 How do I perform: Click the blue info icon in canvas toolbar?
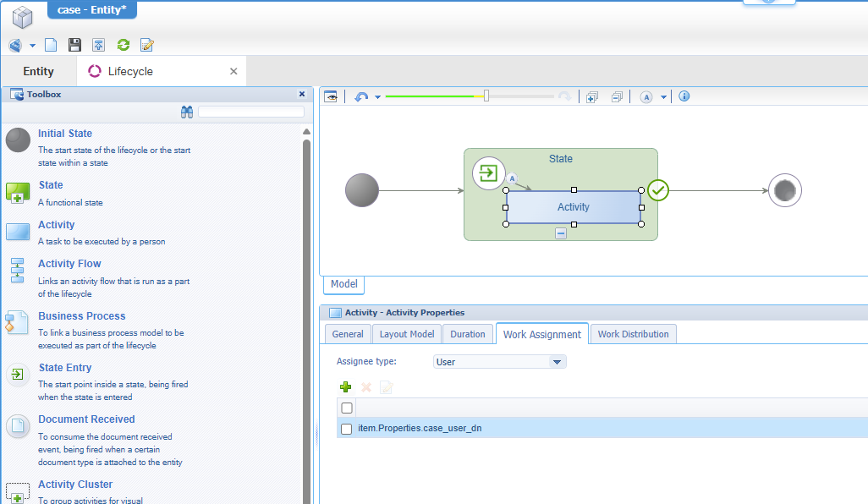(x=684, y=96)
